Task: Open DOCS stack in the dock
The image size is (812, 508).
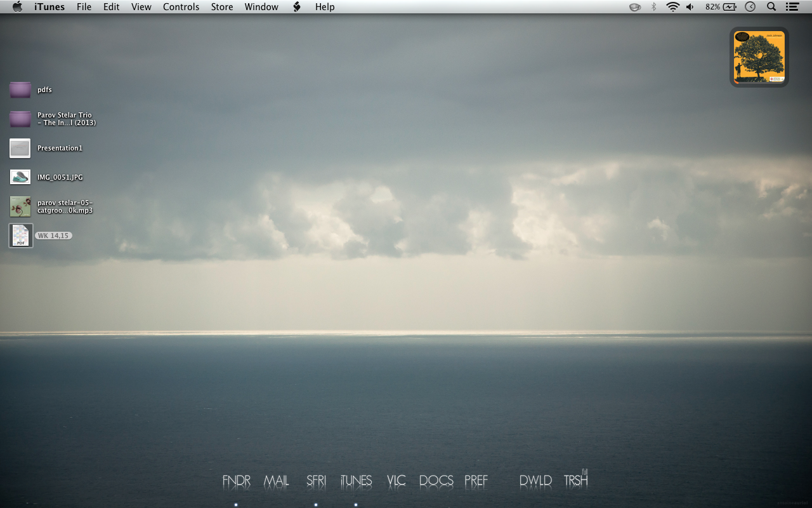Action: [436, 481]
